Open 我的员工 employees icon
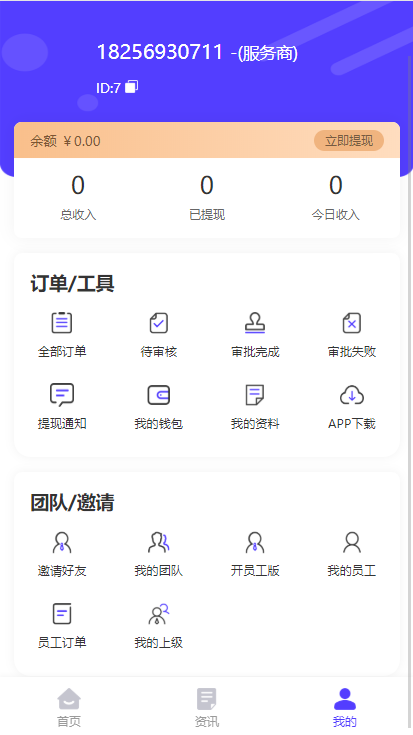This screenshot has width=413, height=735. tap(352, 542)
